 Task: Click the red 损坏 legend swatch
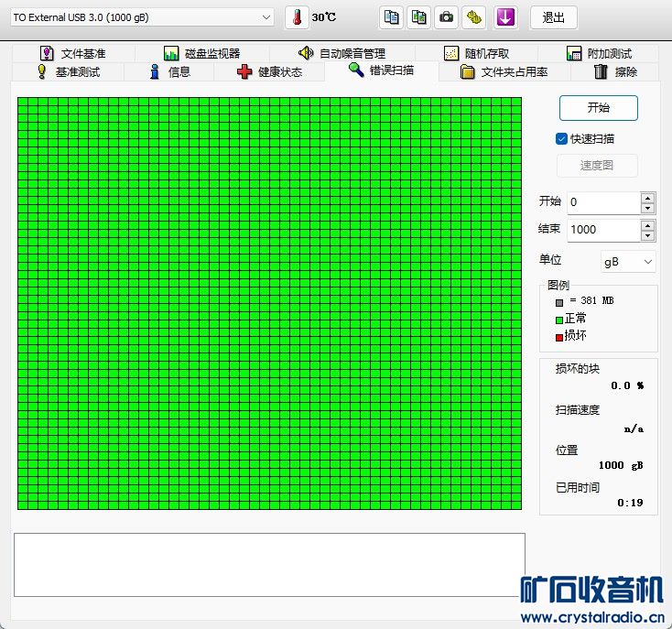click(558, 338)
